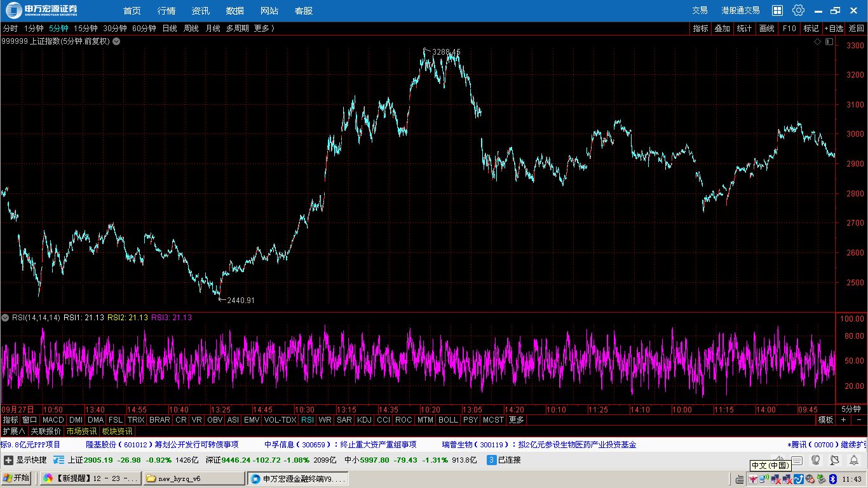Open the 市场资讯 tab
Screen dimensions: 868x488
coord(81,431)
